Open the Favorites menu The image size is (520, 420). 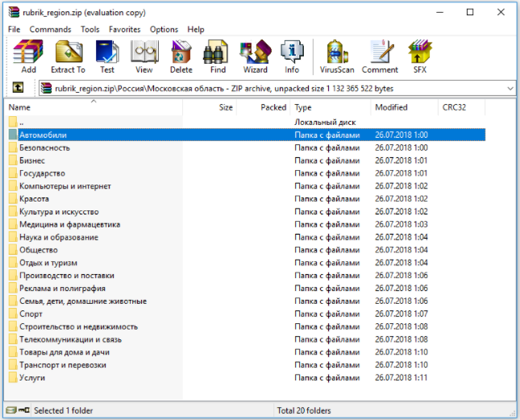124,29
